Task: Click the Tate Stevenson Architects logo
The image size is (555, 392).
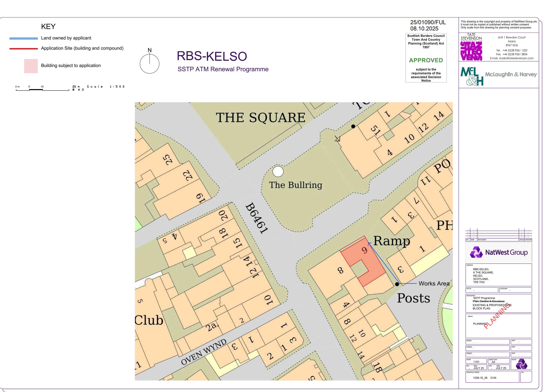Action: [x=471, y=47]
